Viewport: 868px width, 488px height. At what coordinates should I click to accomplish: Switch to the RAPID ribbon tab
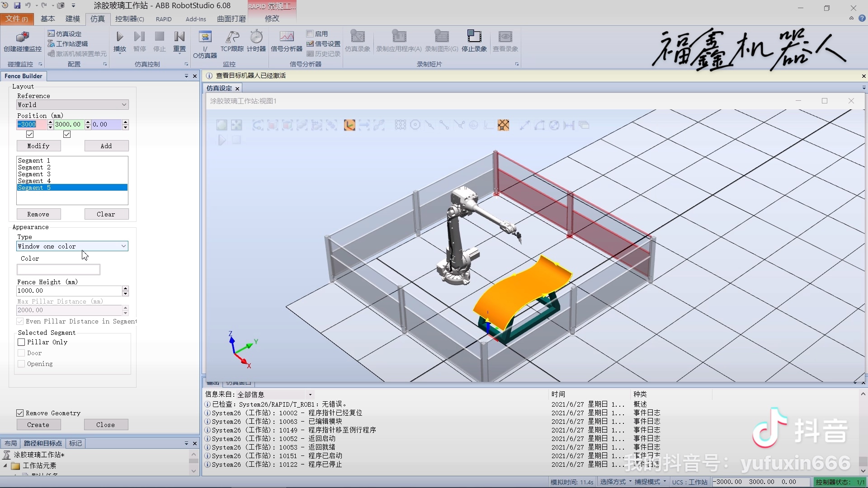(x=164, y=19)
